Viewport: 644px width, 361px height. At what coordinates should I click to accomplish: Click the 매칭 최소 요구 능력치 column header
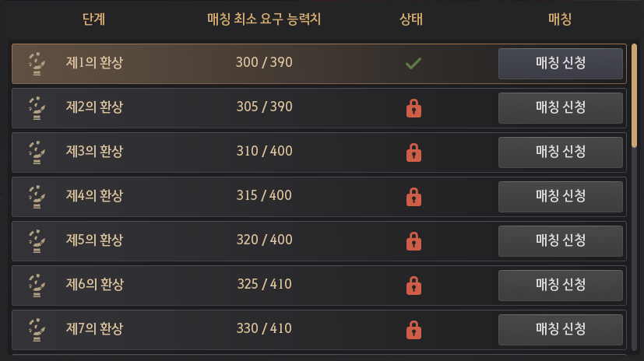coord(264,19)
